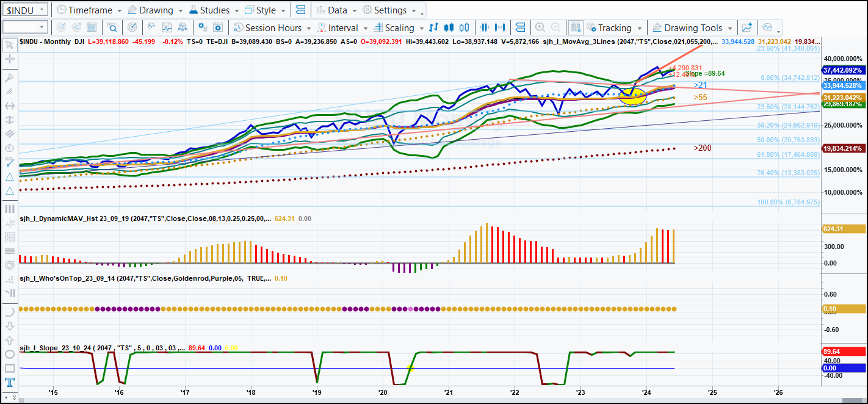Switch chart type to filled candlesticks
Screen dimensions: 868x404
450,27
